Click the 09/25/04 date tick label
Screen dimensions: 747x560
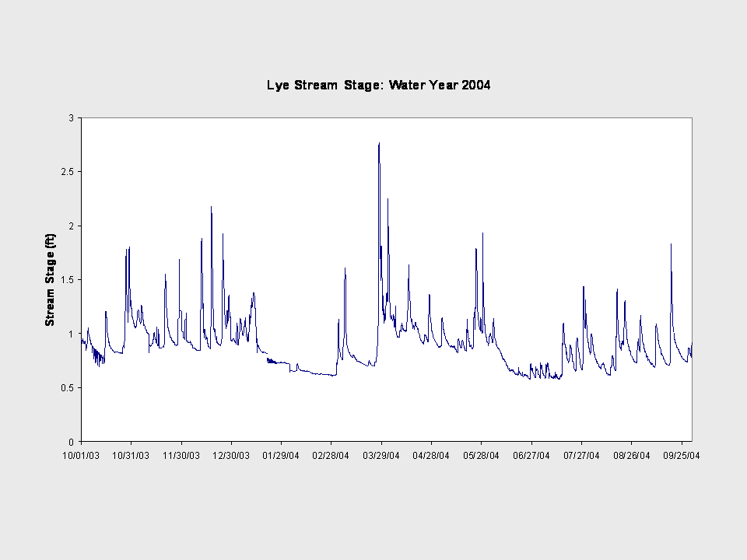(x=681, y=456)
